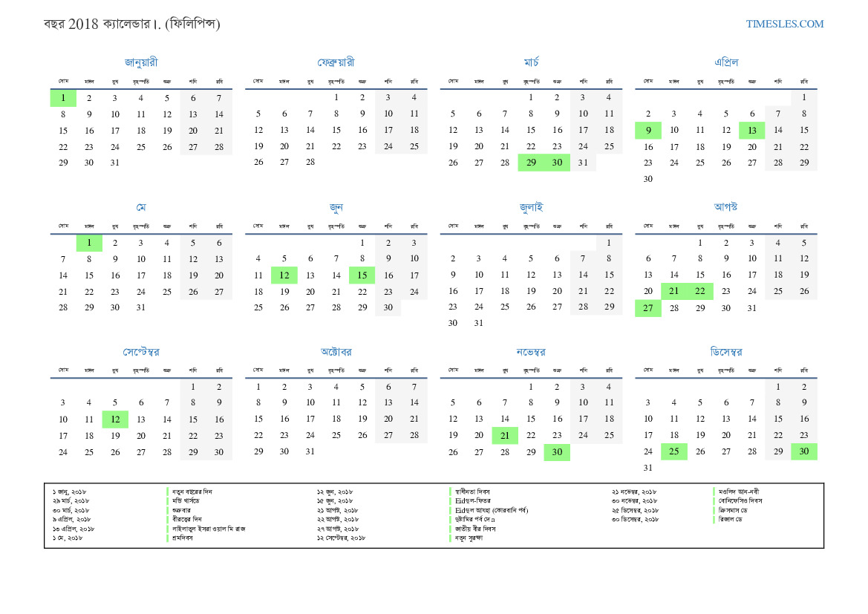
Task: Select highlighted December 25 date
Action: (x=674, y=452)
